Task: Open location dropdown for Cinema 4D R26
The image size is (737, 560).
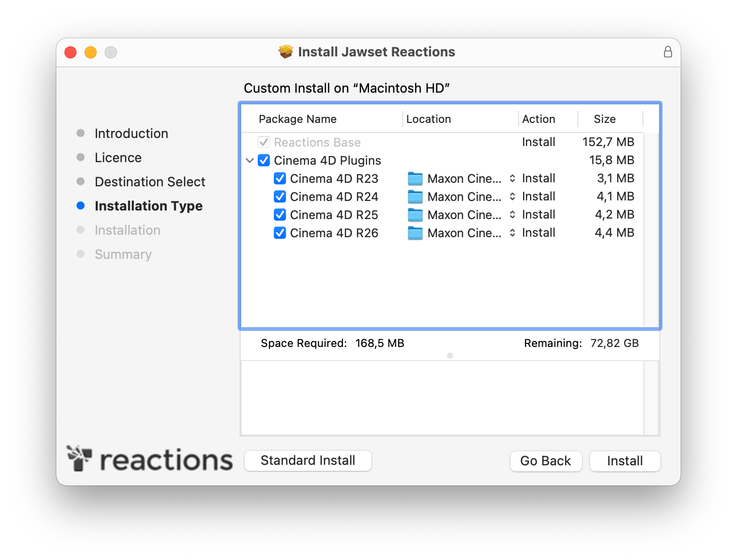Action: click(512, 233)
